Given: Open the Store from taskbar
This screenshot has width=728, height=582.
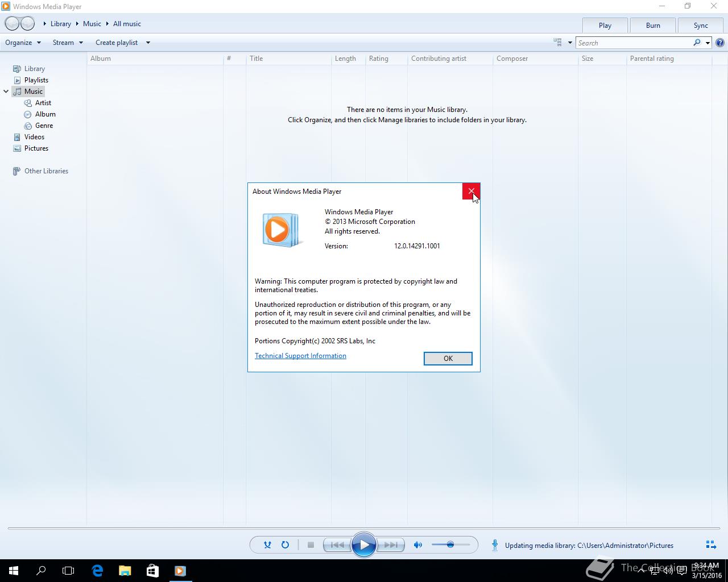Looking at the screenshot, I should 152,571.
